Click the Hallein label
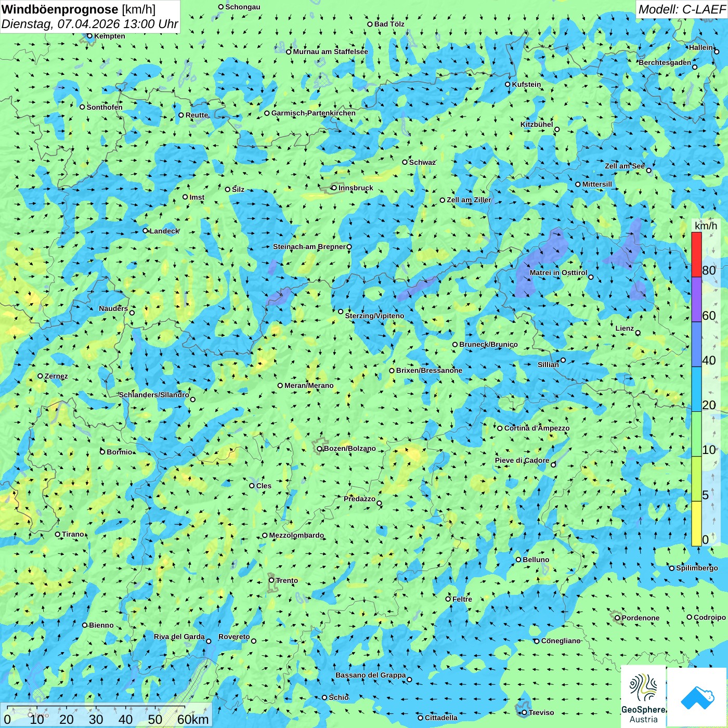The image size is (728, 728). pyautogui.click(x=701, y=47)
